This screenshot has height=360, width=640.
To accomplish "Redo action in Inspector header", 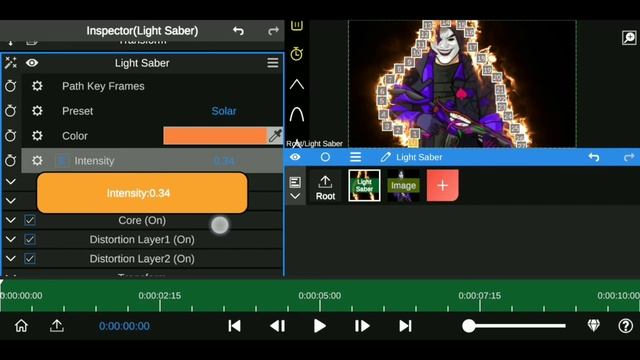I will click(x=273, y=31).
